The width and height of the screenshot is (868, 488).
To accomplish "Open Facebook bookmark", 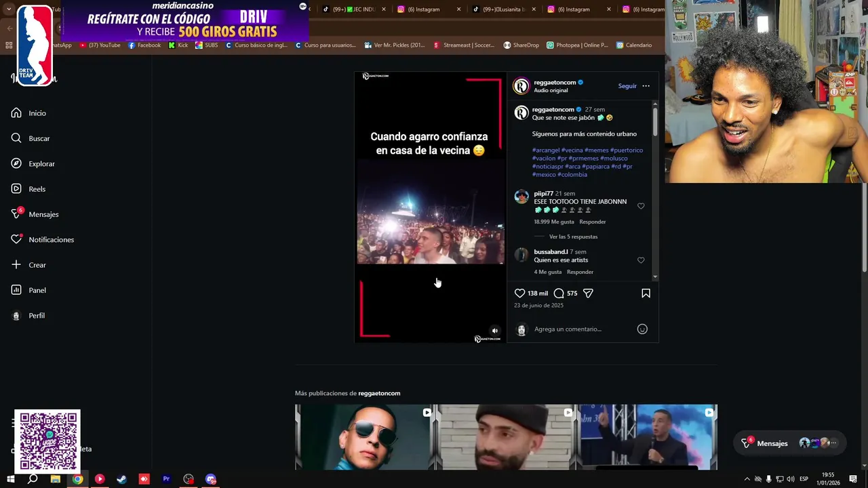I will [144, 45].
